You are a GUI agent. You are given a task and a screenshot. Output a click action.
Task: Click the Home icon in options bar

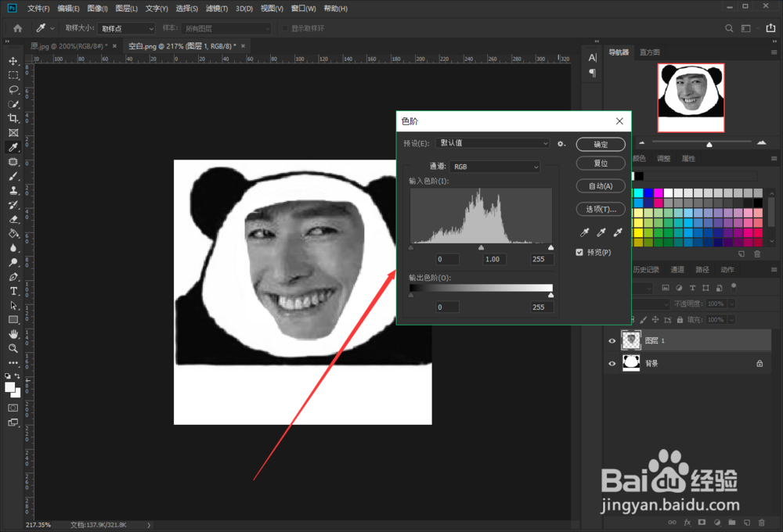click(18, 28)
